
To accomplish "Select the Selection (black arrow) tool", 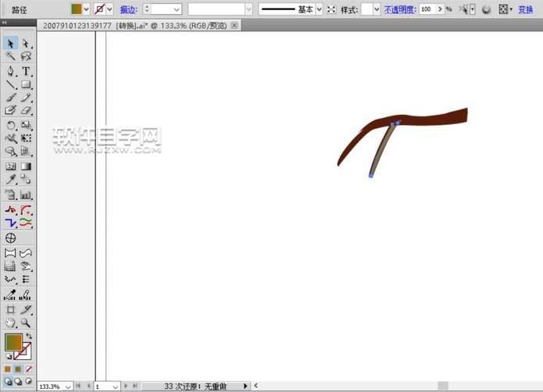I will click(11, 44).
